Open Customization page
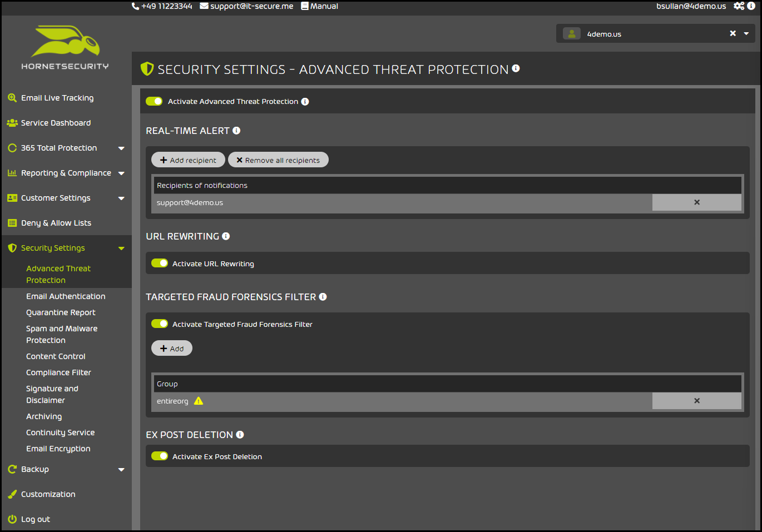Image resolution: width=762 pixels, height=532 pixels. 48,494
